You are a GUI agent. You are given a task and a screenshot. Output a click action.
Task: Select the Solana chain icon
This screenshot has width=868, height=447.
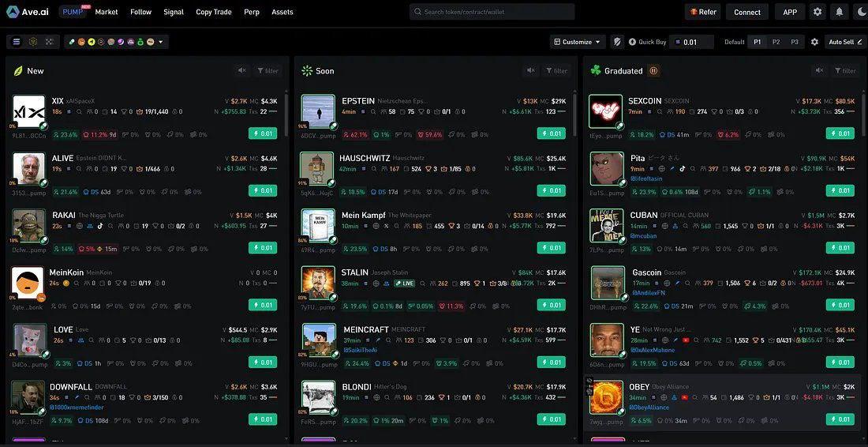click(17, 42)
